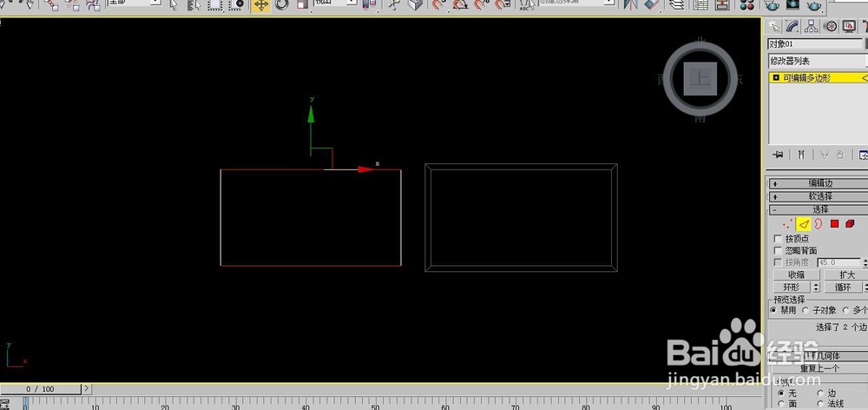The image size is (868, 410).
Task: Toggle the Show End Result icon
Action: click(801, 155)
